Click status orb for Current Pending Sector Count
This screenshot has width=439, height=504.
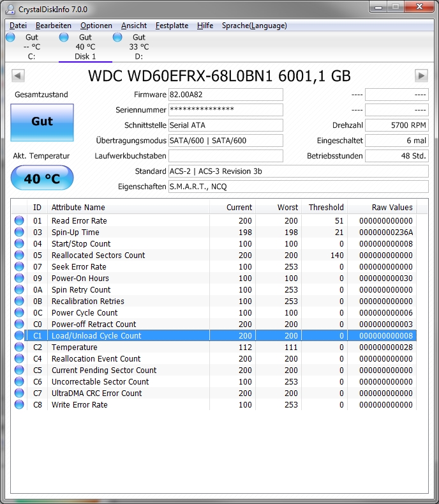click(x=19, y=370)
